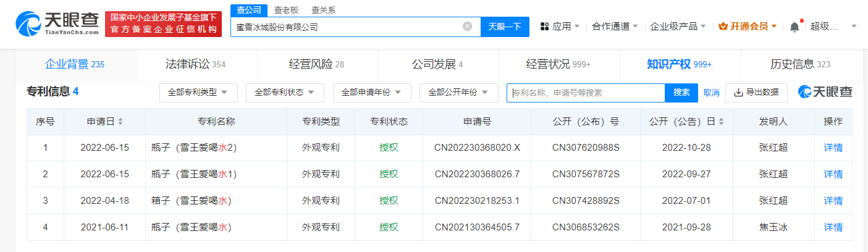Clear the search box with the X icon
Image resolution: width=868 pixels, height=252 pixels.
tap(467, 27)
